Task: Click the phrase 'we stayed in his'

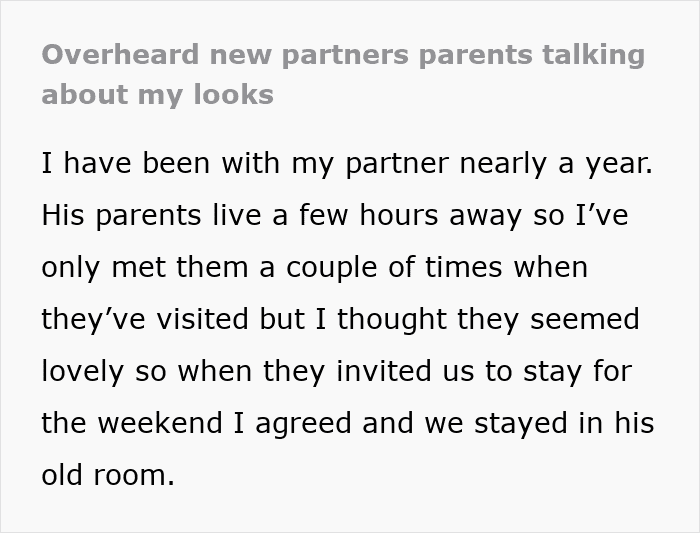Action: pyautogui.click(x=539, y=423)
